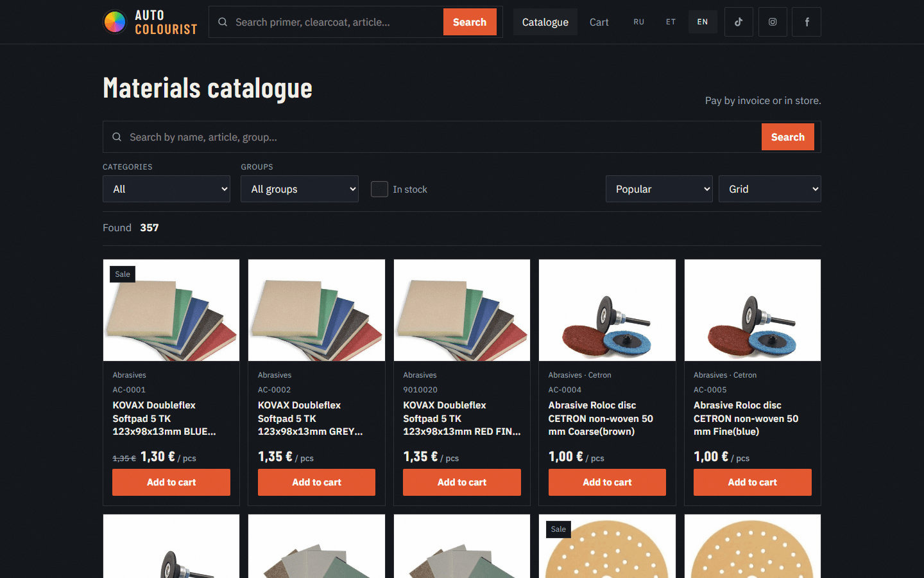
Task: Click the Auto Colourist color wheel logo
Action: [x=115, y=22]
